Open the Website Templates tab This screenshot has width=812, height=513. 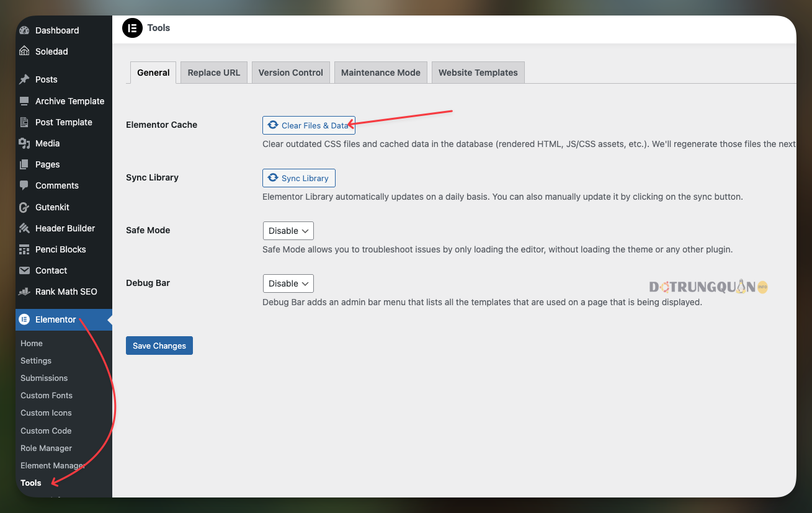478,73
